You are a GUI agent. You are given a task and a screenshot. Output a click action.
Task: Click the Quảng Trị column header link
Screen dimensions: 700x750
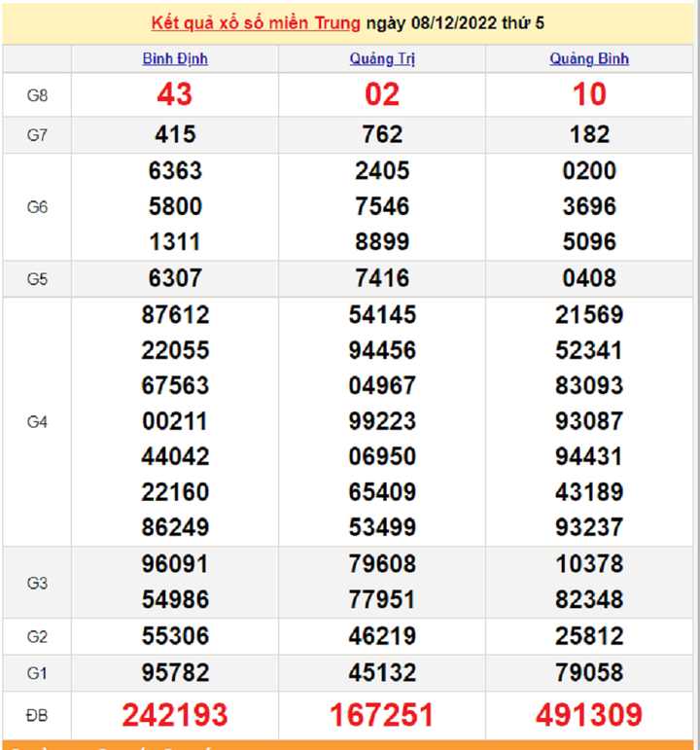382,59
